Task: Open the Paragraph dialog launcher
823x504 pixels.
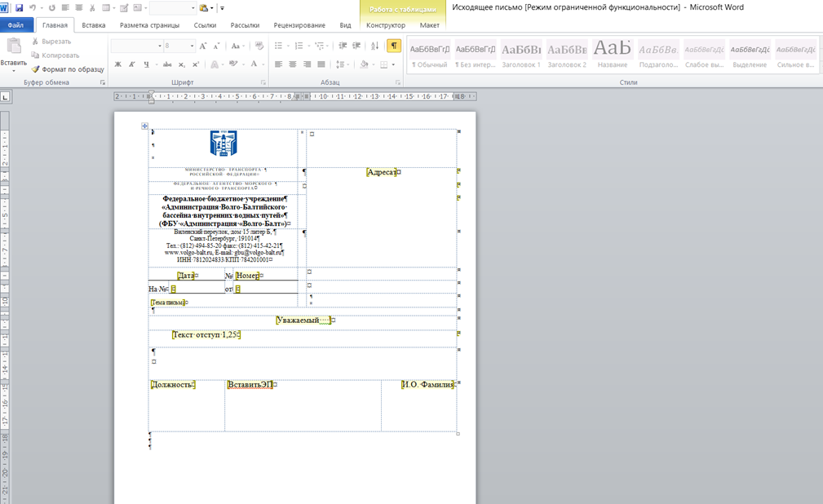Action: 398,82
